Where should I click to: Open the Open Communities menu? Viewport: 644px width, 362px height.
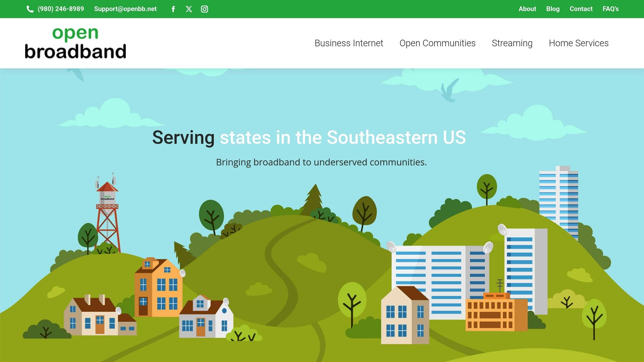click(437, 43)
